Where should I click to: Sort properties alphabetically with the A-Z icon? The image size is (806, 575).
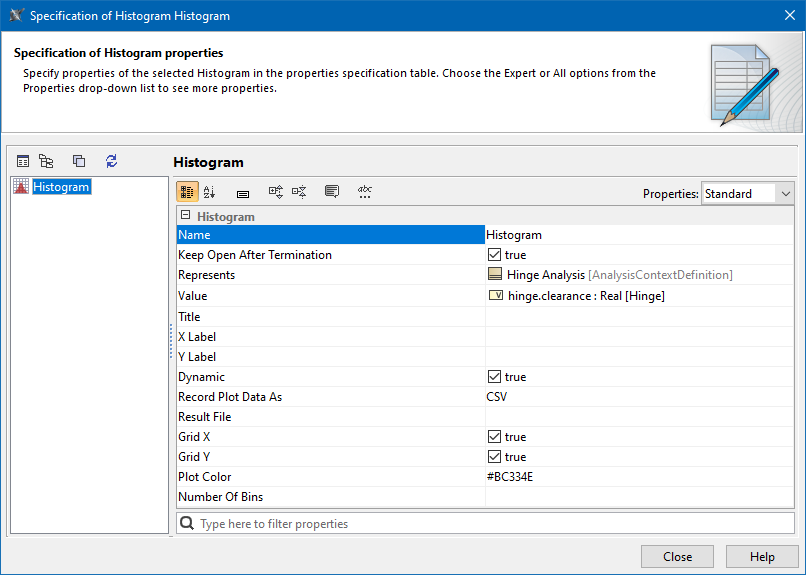[x=209, y=192]
